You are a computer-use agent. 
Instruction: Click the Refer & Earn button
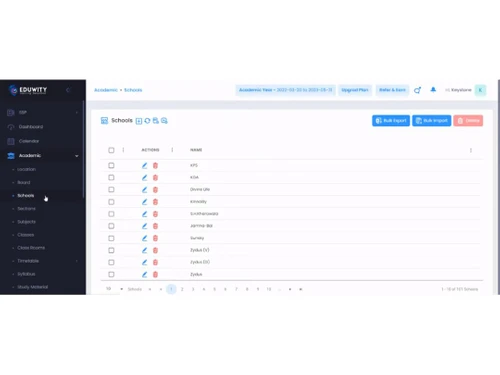point(392,90)
